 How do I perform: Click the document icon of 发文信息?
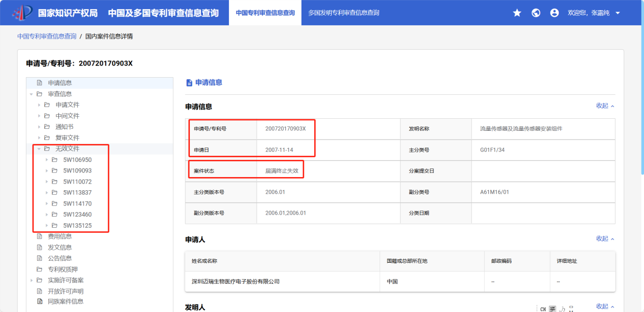click(40, 248)
